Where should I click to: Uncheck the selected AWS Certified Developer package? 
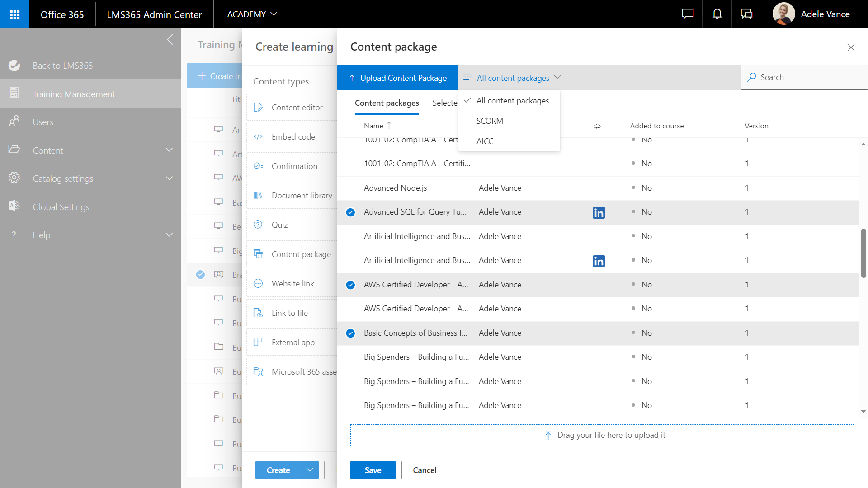click(350, 285)
